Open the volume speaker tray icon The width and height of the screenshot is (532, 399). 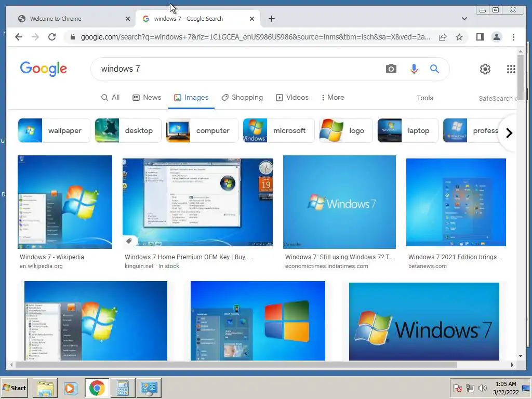pos(482,388)
